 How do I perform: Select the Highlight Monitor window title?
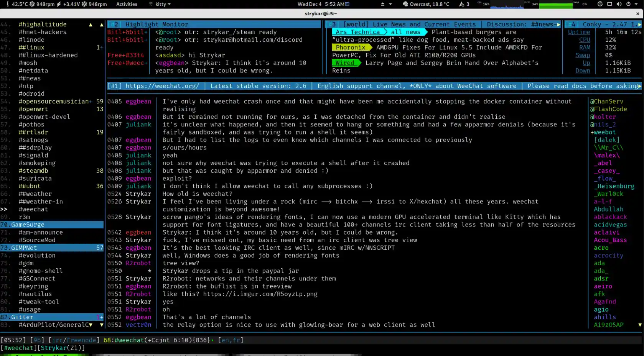click(x=157, y=24)
